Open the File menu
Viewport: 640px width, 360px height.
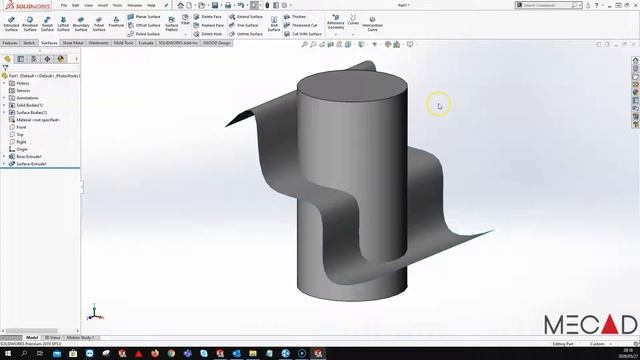tap(64, 5)
